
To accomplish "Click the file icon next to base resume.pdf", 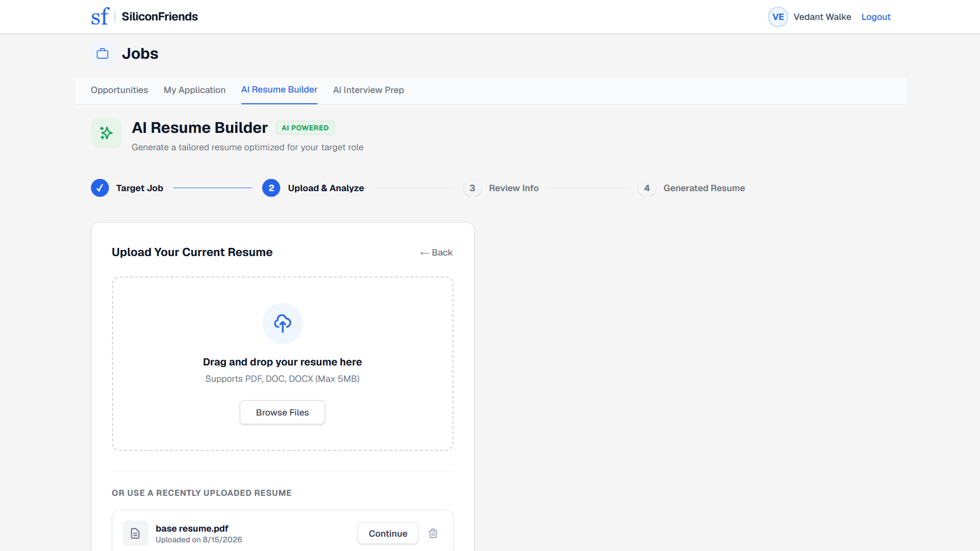I will pyautogui.click(x=135, y=533).
